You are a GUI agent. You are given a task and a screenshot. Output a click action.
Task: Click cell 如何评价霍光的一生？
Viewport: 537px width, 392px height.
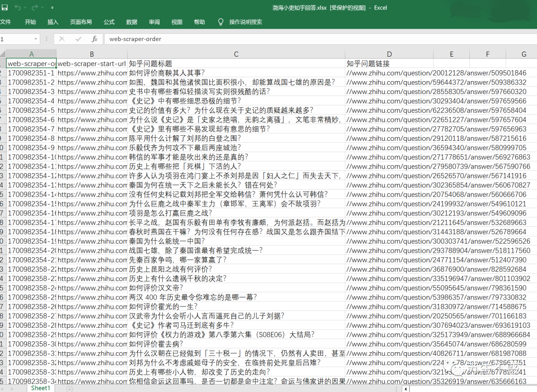pyautogui.click(x=236, y=306)
